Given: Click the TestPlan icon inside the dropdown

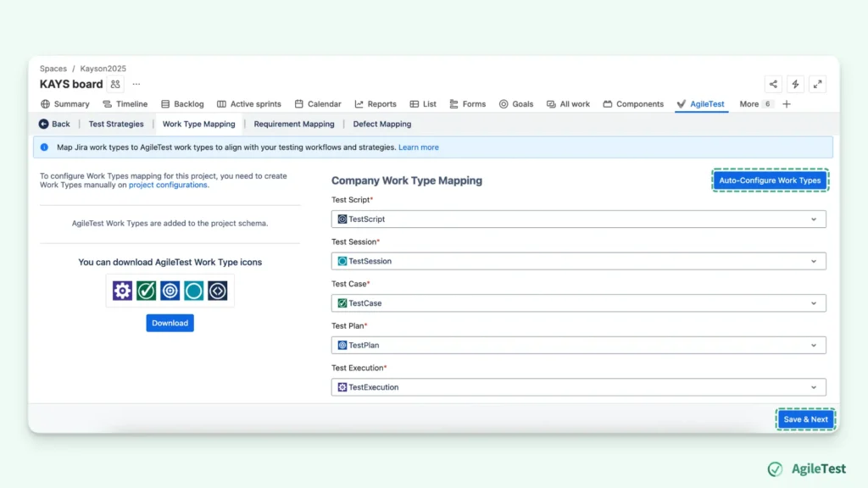Looking at the screenshot, I should (342, 346).
